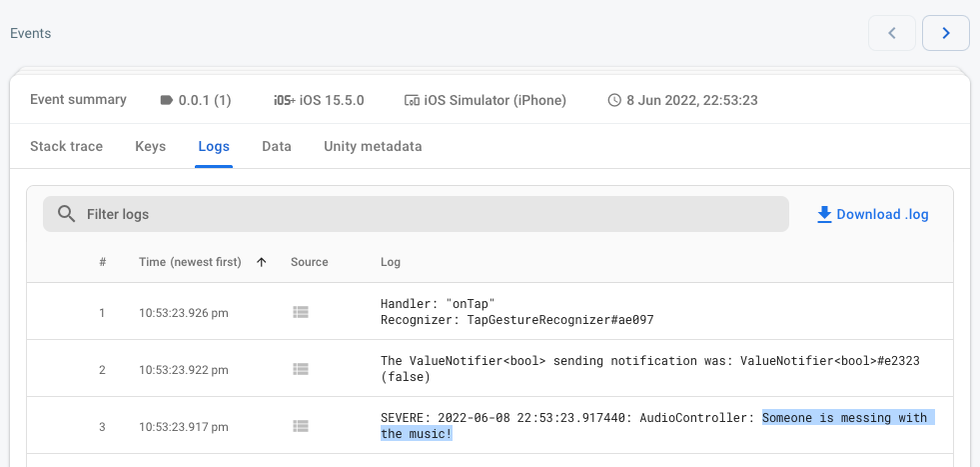This screenshot has height=467, width=980.
Task: Click the iOS platform icon beside iOS 15.5.0
Action: [x=285, y=100]
